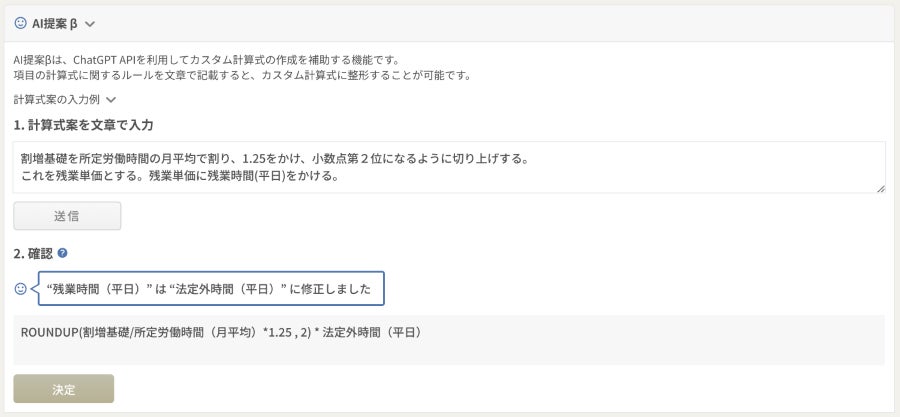
Task: Click the generated ROUNDUP formula text
Action: pos(220,332)
